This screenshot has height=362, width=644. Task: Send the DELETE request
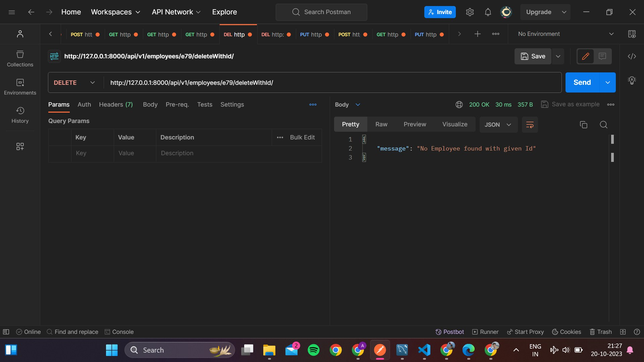[582, 82]
